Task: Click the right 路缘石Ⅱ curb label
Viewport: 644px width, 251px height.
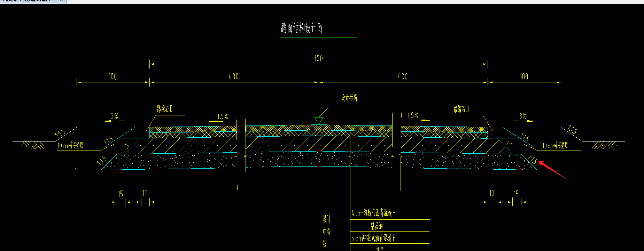Action: [x=461, y=109]
